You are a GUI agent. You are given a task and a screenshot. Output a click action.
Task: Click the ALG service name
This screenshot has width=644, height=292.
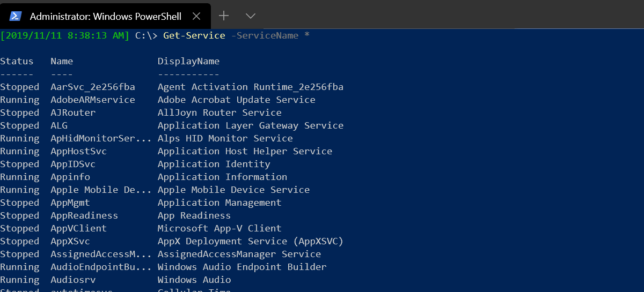[x=59, y=125]
